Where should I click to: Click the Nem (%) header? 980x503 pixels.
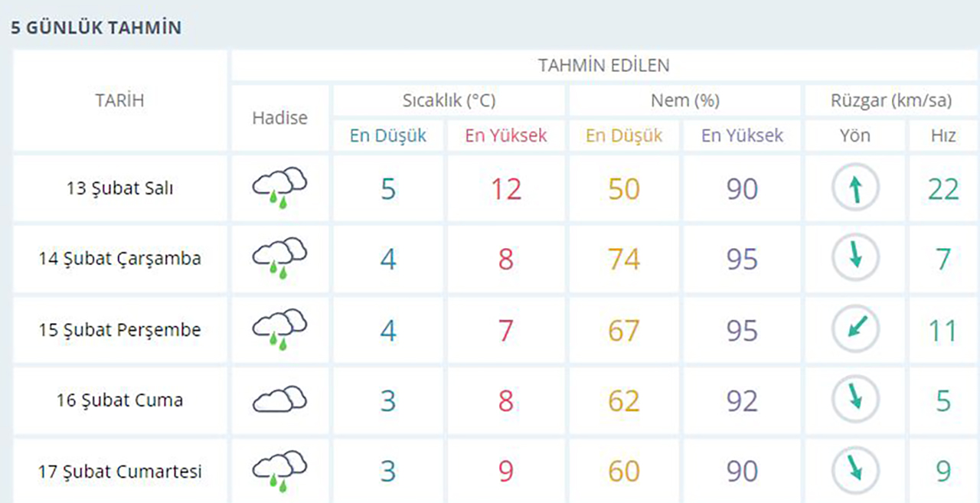point(684,100)
